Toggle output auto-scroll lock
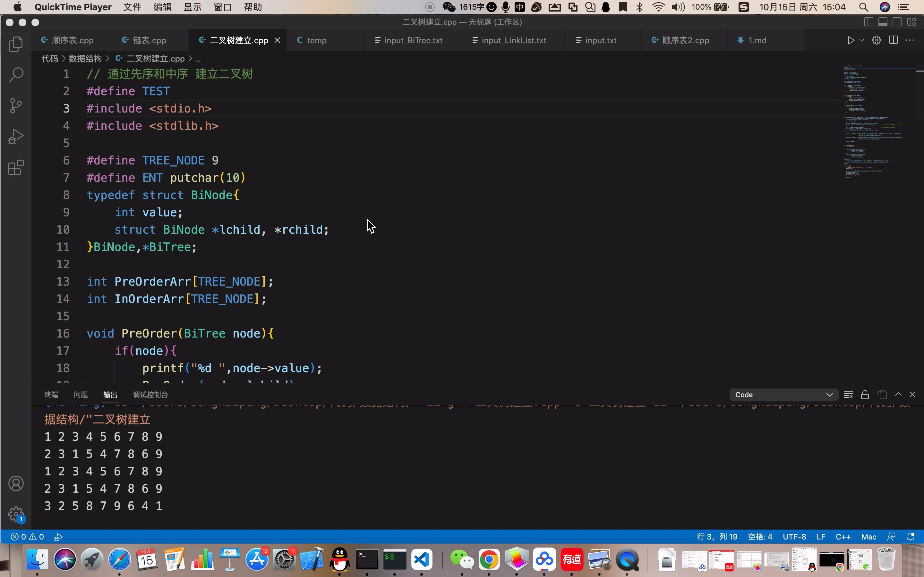This screenshot has height=577, width=924. (865, 395)
